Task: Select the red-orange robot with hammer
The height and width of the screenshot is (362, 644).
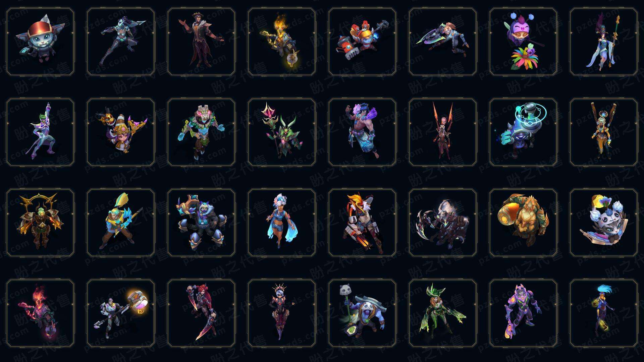Action: click(362, 42)
